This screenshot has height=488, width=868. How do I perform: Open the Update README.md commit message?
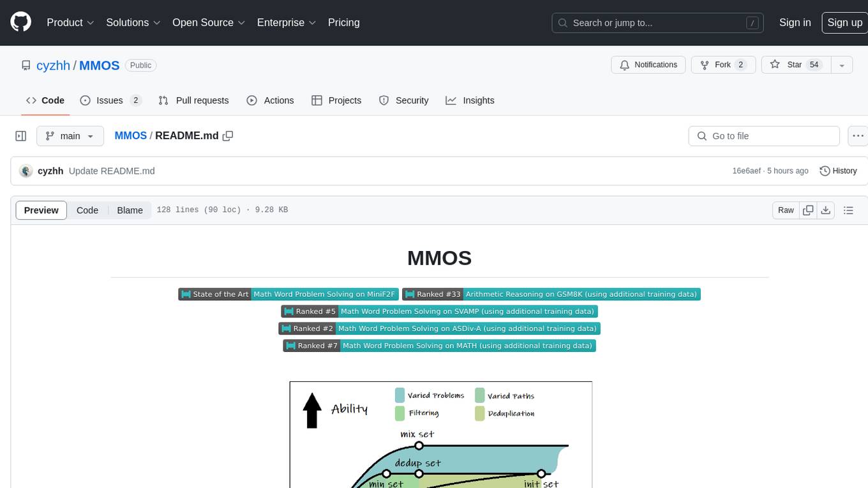click(112, 171)
